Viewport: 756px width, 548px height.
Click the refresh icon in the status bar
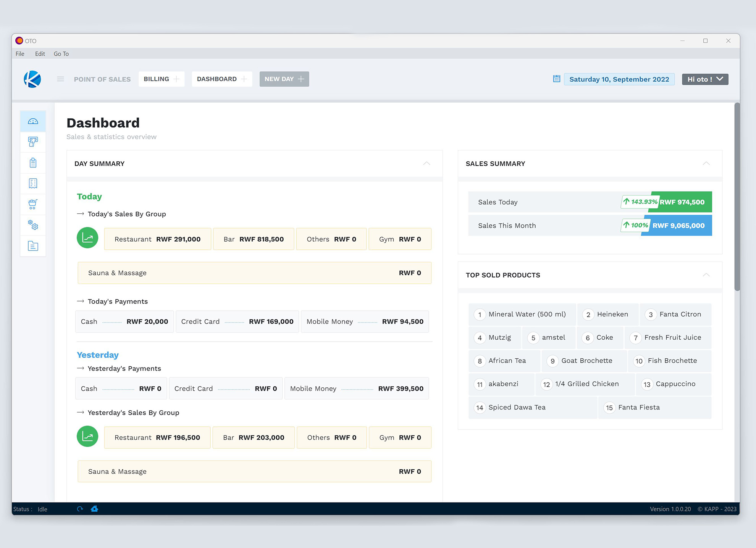(80, 509)
